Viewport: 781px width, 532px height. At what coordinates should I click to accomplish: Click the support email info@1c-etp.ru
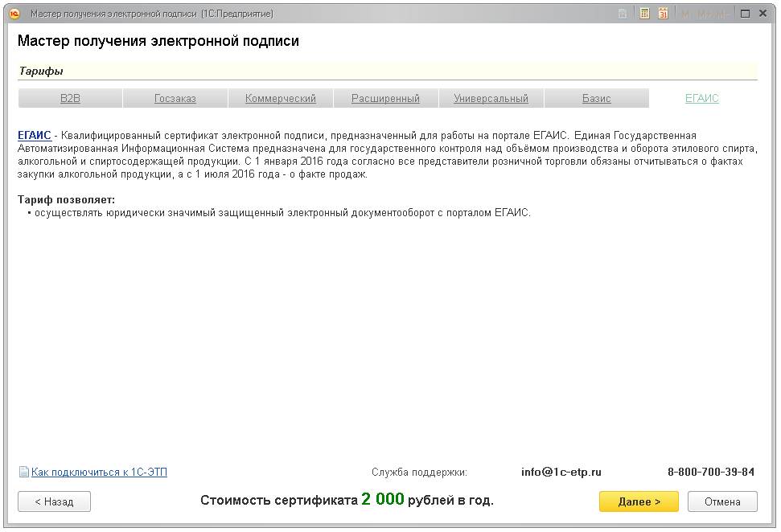coord(561,472)
